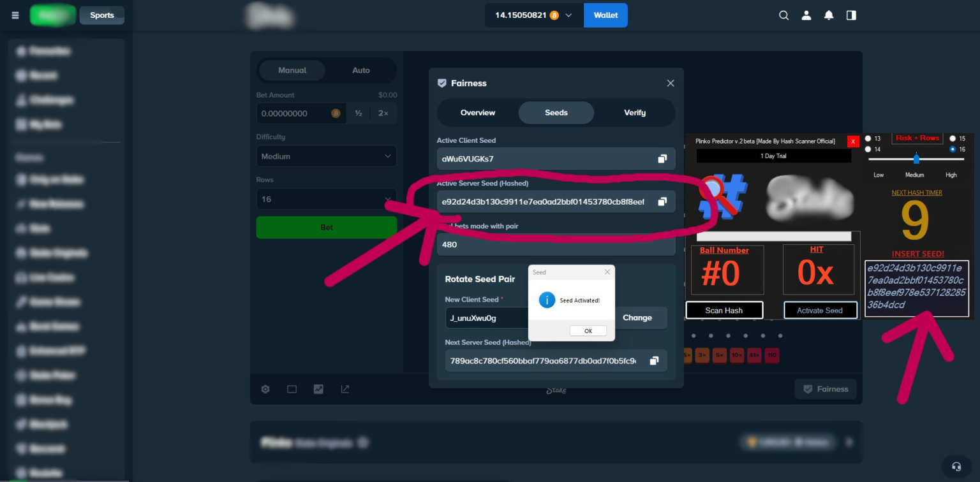This screenshot has height=482, width=980.
Task: Switch to the Verify tab
Action: (634, 113)
